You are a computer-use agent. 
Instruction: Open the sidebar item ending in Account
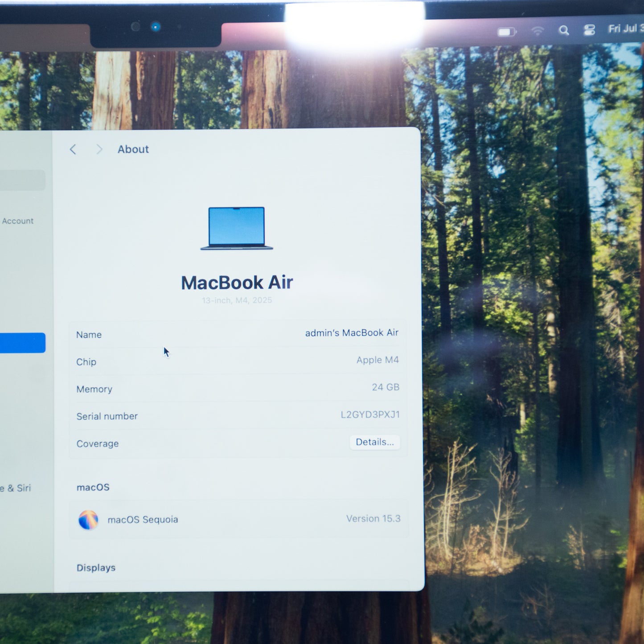click(17, 221)
